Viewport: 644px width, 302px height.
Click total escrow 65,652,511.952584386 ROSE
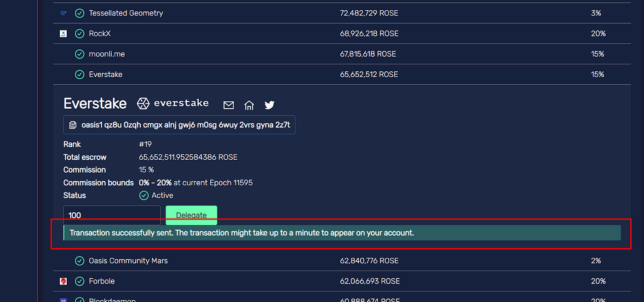pyautogui.click(x=188, y=157)
